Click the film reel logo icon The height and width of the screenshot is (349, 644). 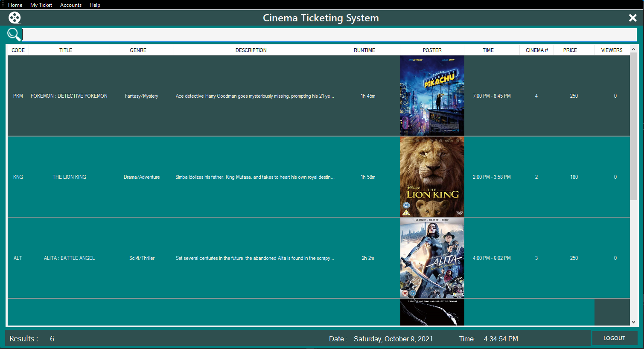pyautogui.click(x=15, y=18)
